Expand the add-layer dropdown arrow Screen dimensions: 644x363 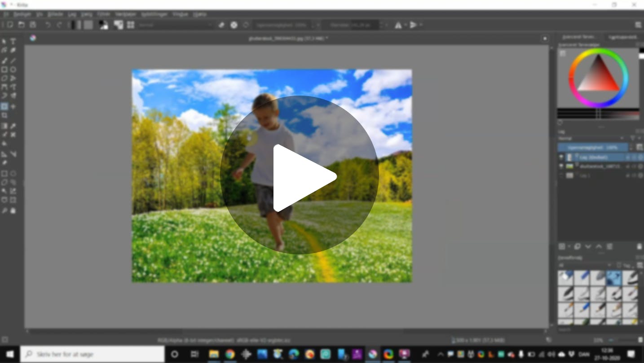click(x=569, y=246)
